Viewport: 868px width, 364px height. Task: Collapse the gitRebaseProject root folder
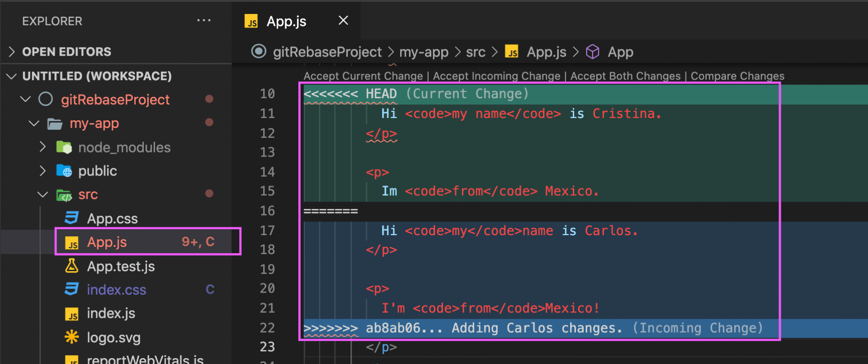(25, 99)
